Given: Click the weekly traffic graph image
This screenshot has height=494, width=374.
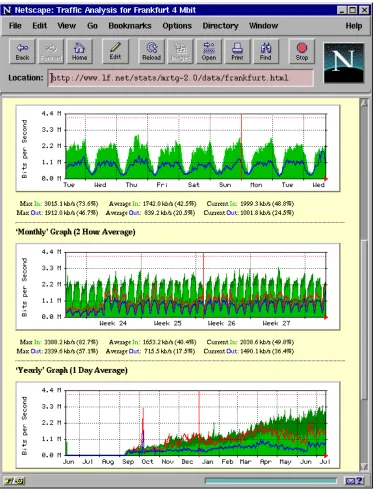Looking at the screenshot, I should pos(178,148).
